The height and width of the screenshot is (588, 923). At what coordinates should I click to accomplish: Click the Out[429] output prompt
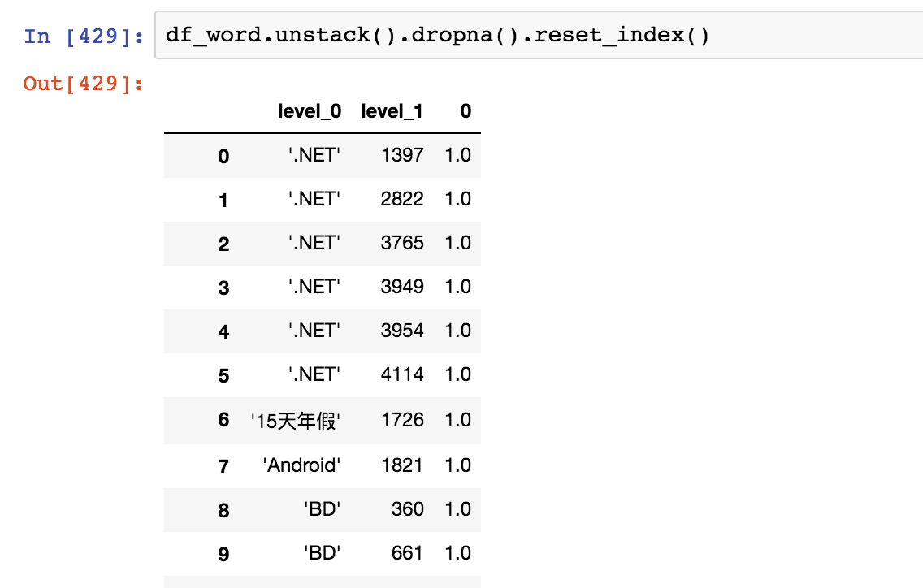coord(84,83)
